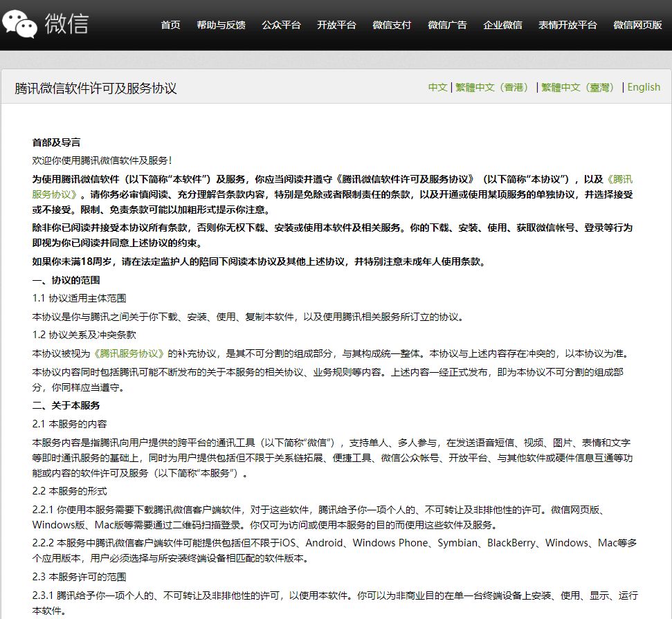Launch 微信网页版 from the navigation bar
Viewport: 672px width, 619px height.
tap(636, 25)
